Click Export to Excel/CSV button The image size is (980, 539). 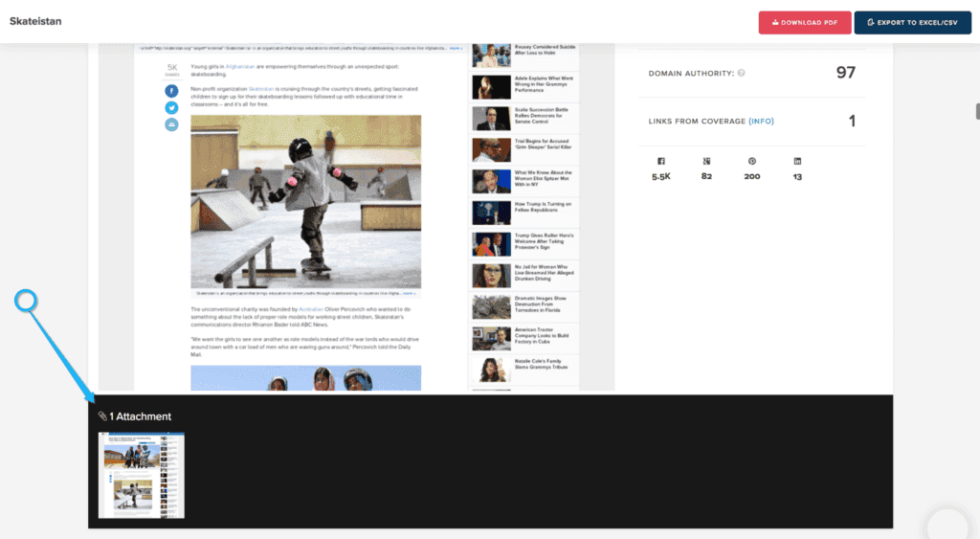912,23
